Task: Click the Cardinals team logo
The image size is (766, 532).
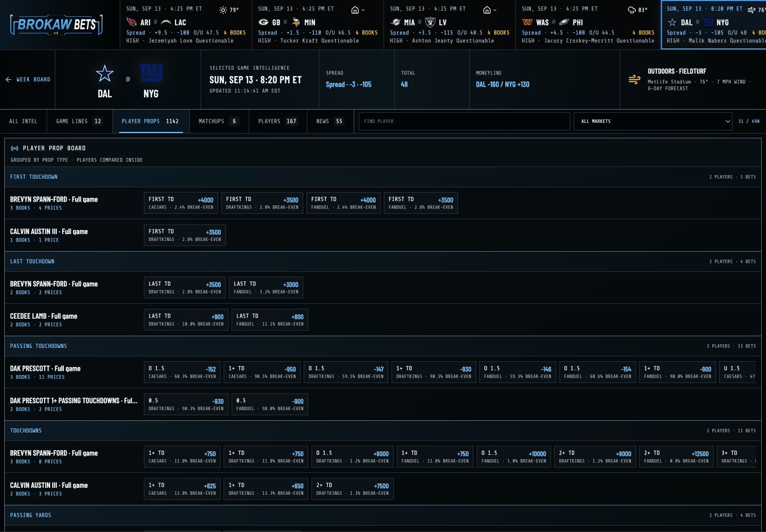Action: [131, 22]
